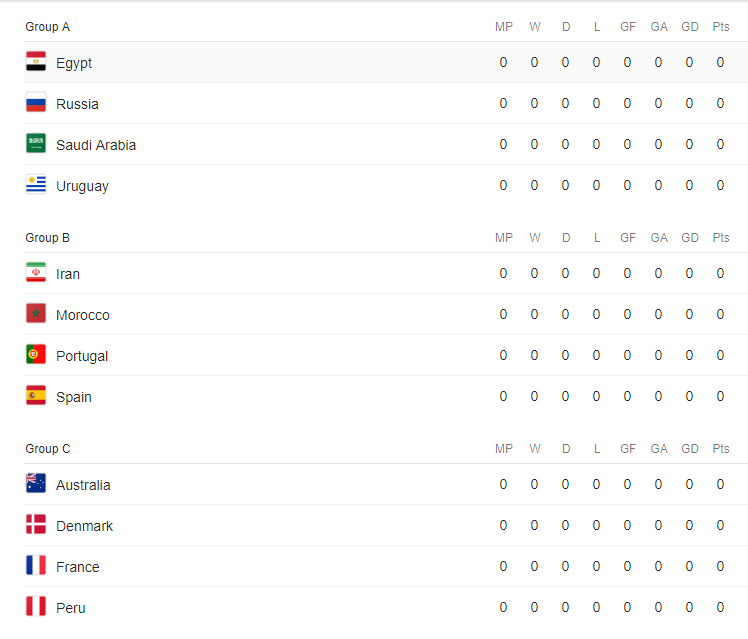Click the France flag icon
748x639 pixels.
(36, 566)
